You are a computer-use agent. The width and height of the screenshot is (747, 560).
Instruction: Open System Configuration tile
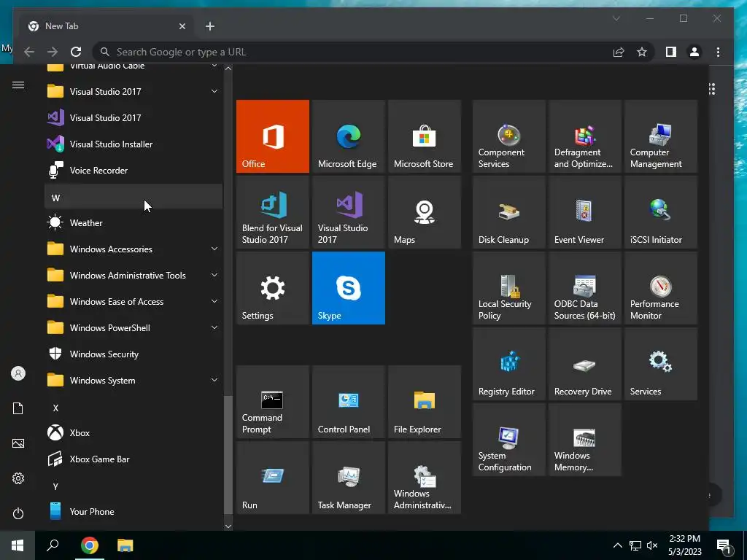[x=508, y=440]
